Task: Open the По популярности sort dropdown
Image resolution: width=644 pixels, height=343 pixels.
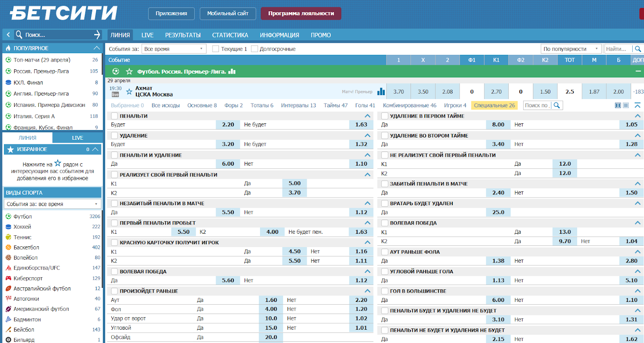Action: click(x=571, y=49)
